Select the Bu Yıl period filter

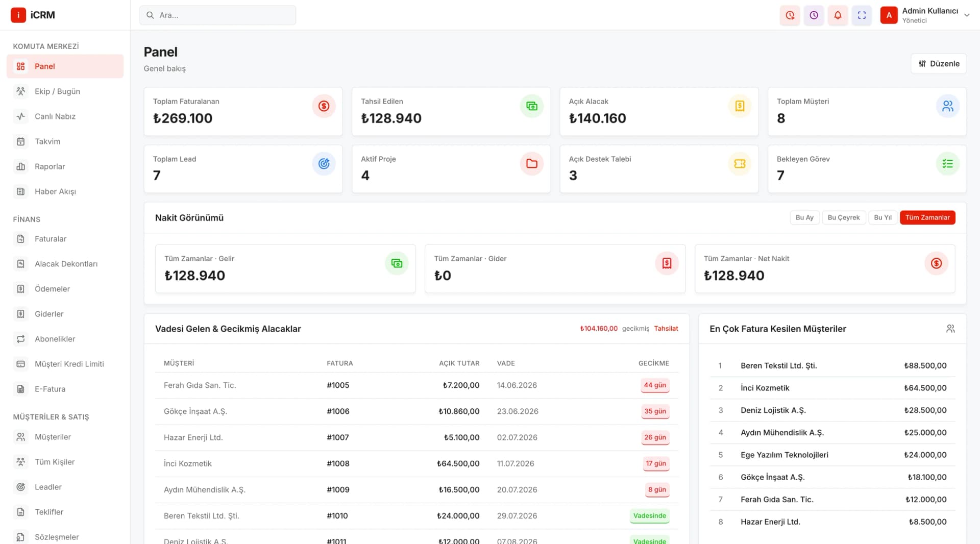[883, 217]
